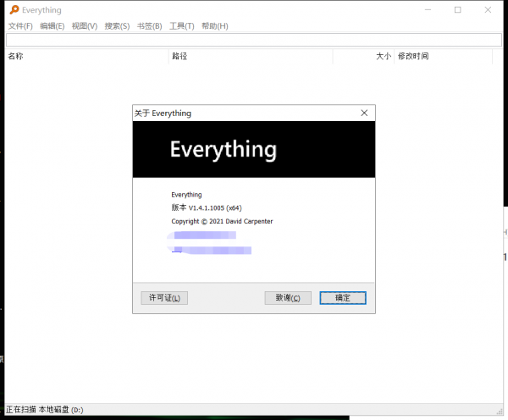Viewport: 508px width, 420px height.
Task: Sort results by the 名称 column header
Action: (85, 57)
